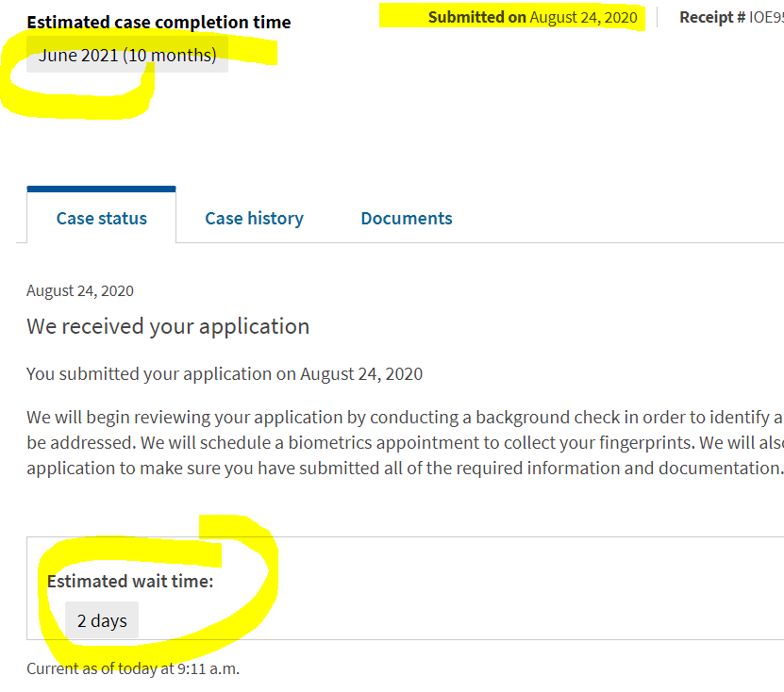Click inside the estimated wait time box

[405, 588]
